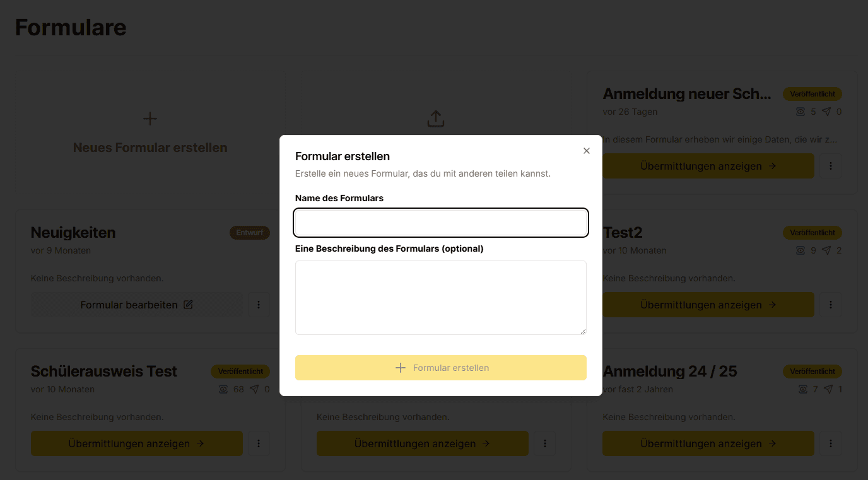The width and height of the screenshot is (868, 480).
Task: Click the eye icon on the Test2 card
Action: pos(801,250)
